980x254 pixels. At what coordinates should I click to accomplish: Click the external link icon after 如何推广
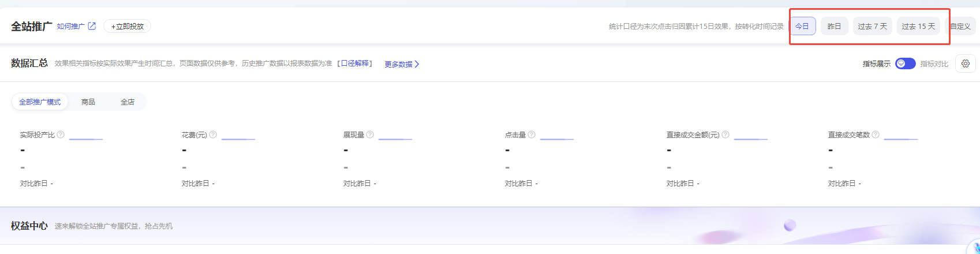pyautogui.click(x=92, y=26)
